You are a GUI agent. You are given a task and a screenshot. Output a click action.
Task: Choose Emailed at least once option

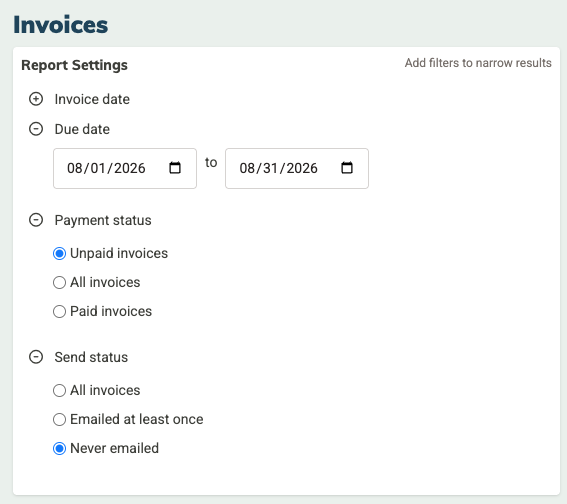click(x=59, y=419)
